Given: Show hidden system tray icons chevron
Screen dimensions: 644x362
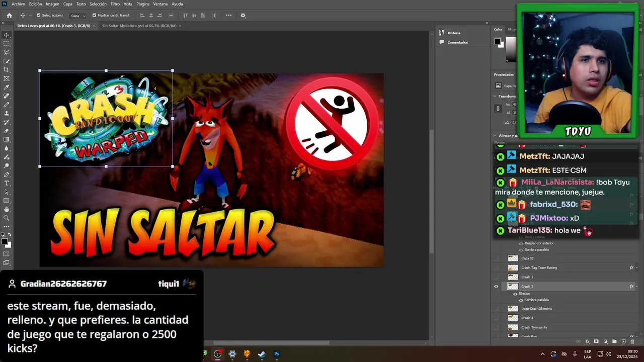Looking at the screenshot, I should 542,354.
